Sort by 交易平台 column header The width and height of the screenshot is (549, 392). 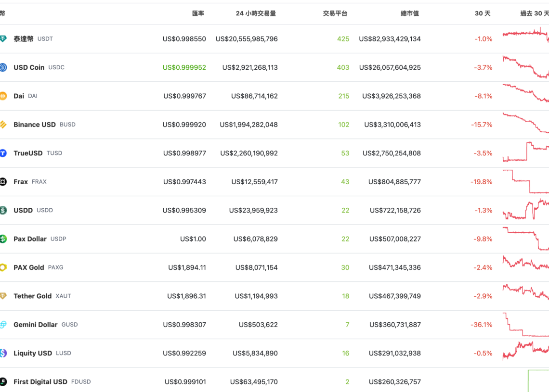[335, 13]
